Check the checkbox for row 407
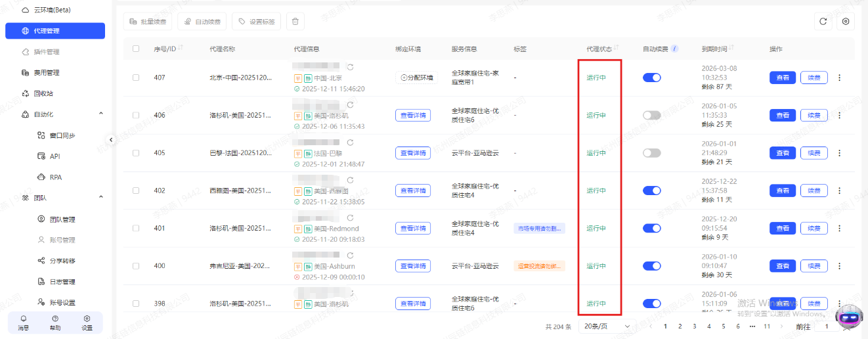 (x=136, y=78)
